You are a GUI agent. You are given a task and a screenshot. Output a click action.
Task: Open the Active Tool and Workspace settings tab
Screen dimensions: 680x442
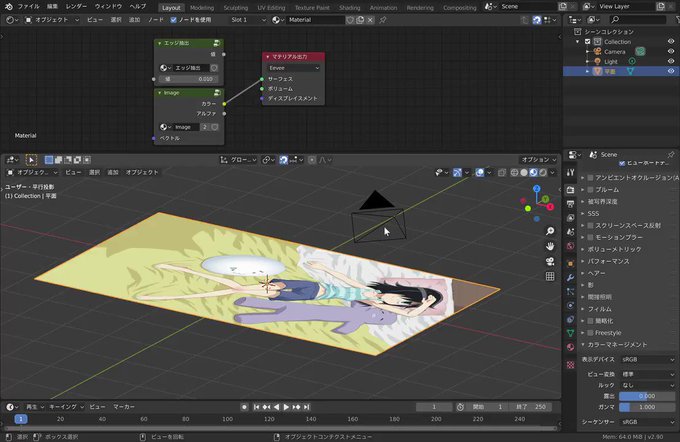click(x=570, y=172)
